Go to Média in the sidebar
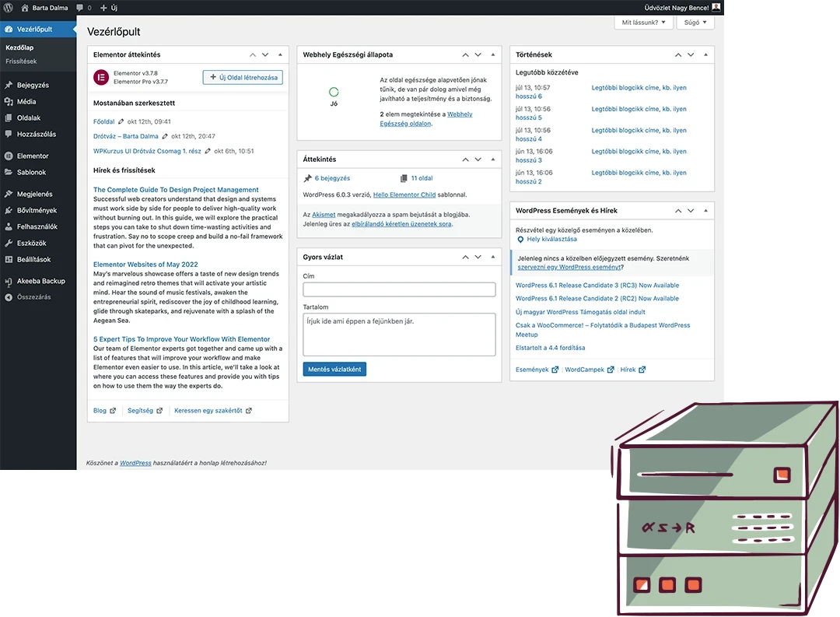The width and height of the screenshot is (840, 617). tap(26, 102)
